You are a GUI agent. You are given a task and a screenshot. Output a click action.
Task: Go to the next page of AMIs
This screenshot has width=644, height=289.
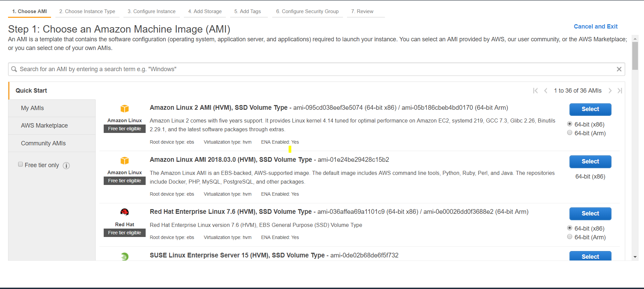(610, 91)
